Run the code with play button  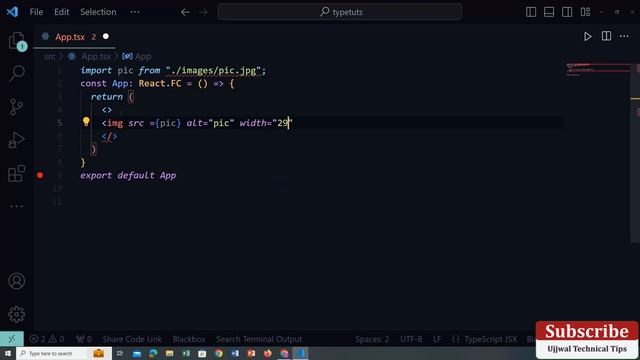(x=587, y=37)
